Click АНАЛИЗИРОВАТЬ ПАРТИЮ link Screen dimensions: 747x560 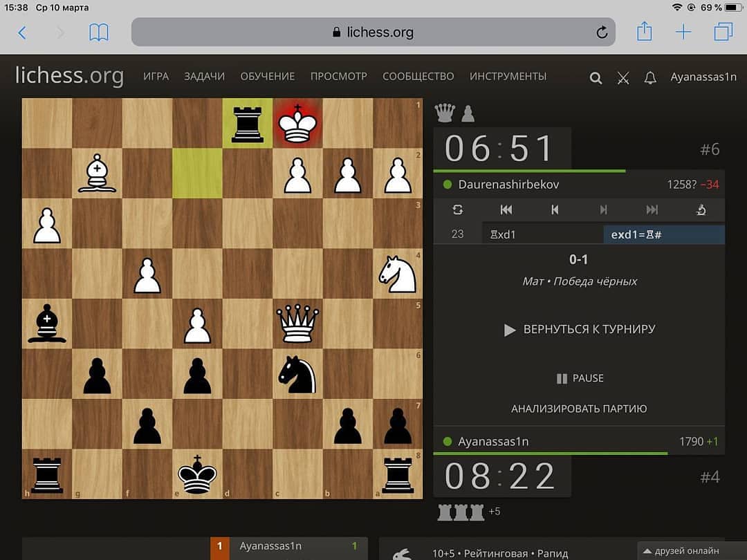coord(579,409)
